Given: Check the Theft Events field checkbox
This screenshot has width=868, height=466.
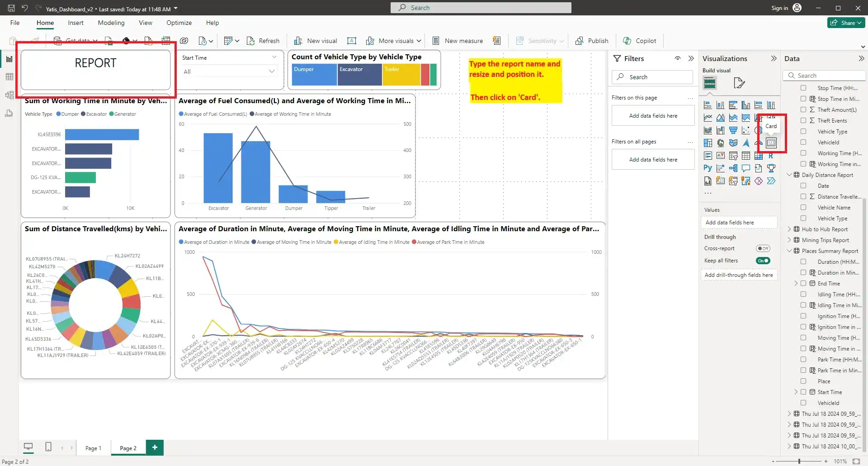Looking at the screenshot, I should (803, 120).
